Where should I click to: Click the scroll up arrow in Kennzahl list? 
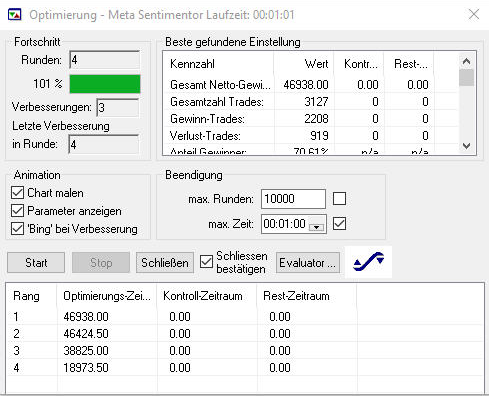[x=466, y=61]
